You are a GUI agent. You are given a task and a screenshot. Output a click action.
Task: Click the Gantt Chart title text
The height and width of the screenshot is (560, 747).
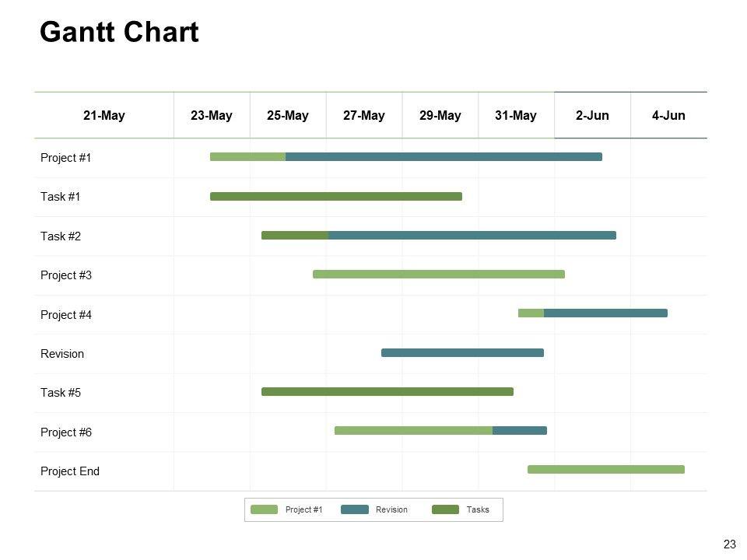119,33
